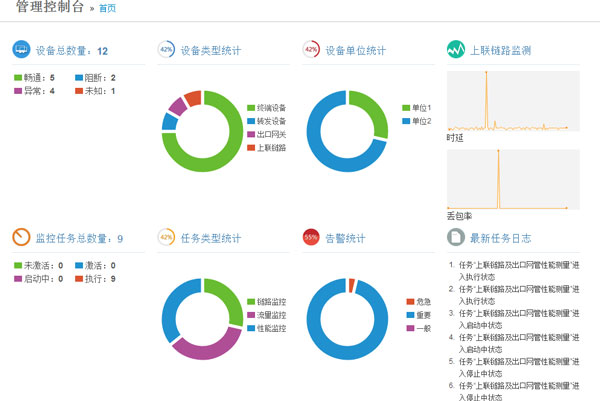Click the blue monitor icon beside 设备总数量
Viewport: 600px width, 401px height.
(x=21, y=50)
